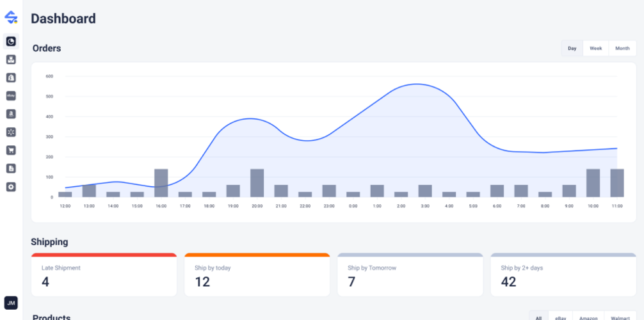This screenshot has width=644, height=320.
Task: Open the Walmart spark icon in sidebar
Action: (x=11, y=132)
